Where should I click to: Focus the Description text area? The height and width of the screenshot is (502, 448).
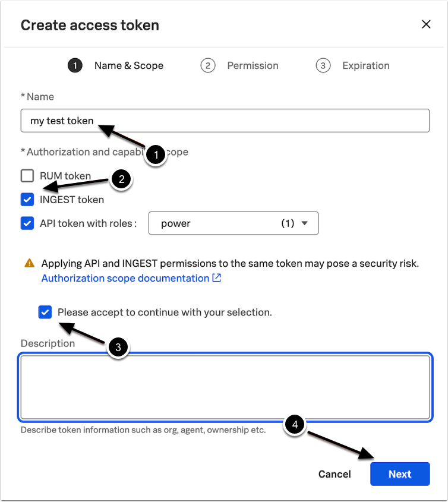tap(225, 387)
